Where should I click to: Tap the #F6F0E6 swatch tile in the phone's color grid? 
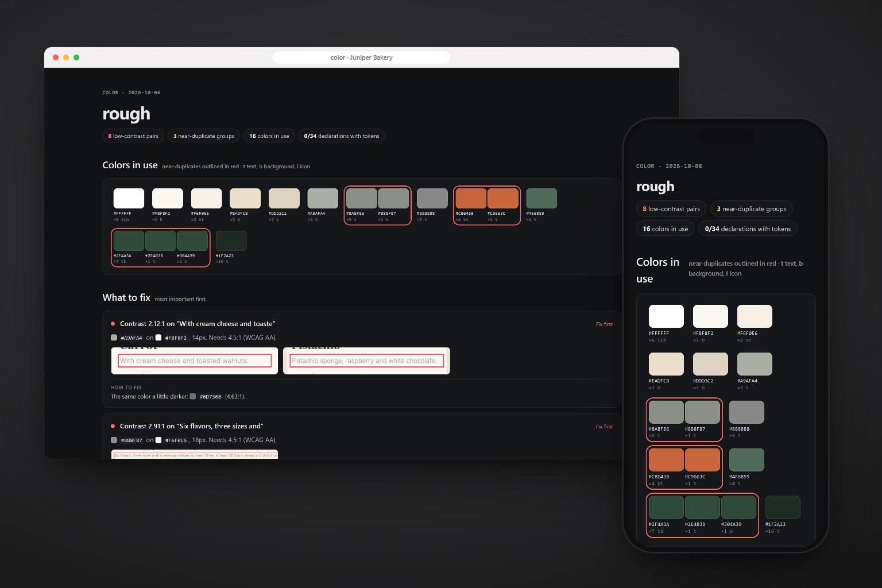[755, 316]
